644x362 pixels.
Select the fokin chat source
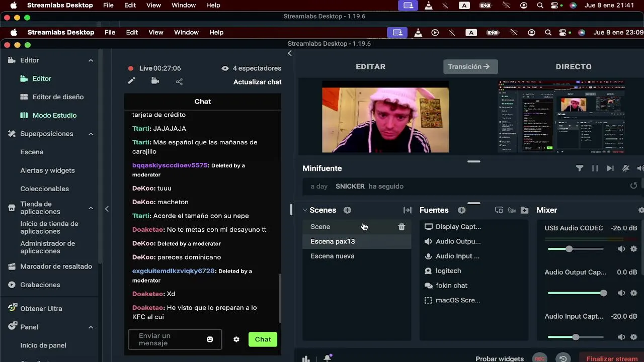473,286
